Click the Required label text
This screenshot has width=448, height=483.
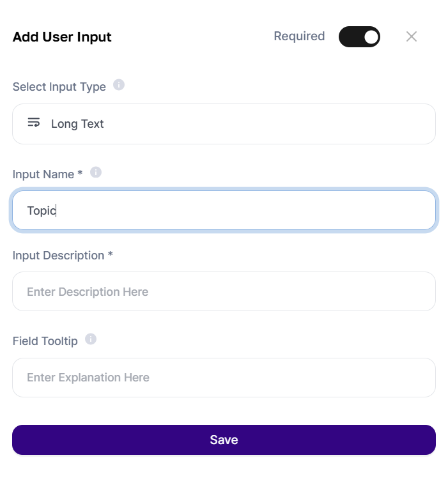[299, 36]
